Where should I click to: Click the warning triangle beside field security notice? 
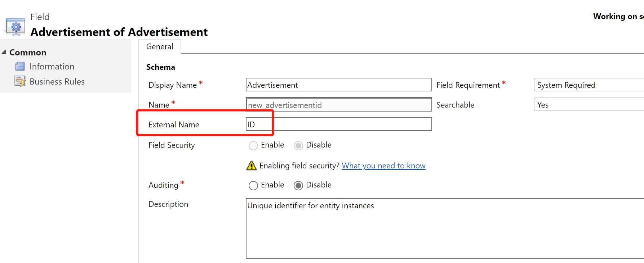251,165
